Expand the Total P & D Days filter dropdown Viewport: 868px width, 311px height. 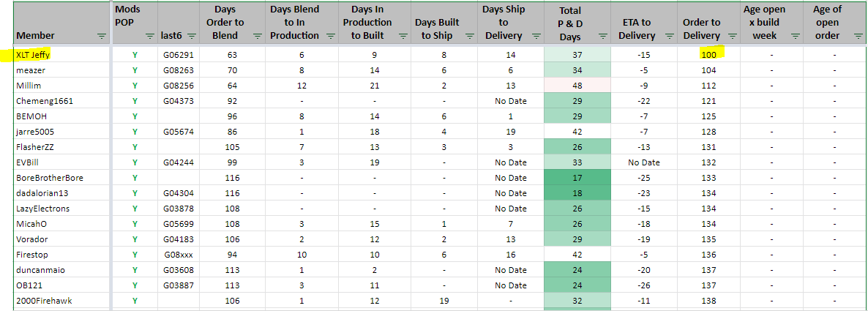602,36
